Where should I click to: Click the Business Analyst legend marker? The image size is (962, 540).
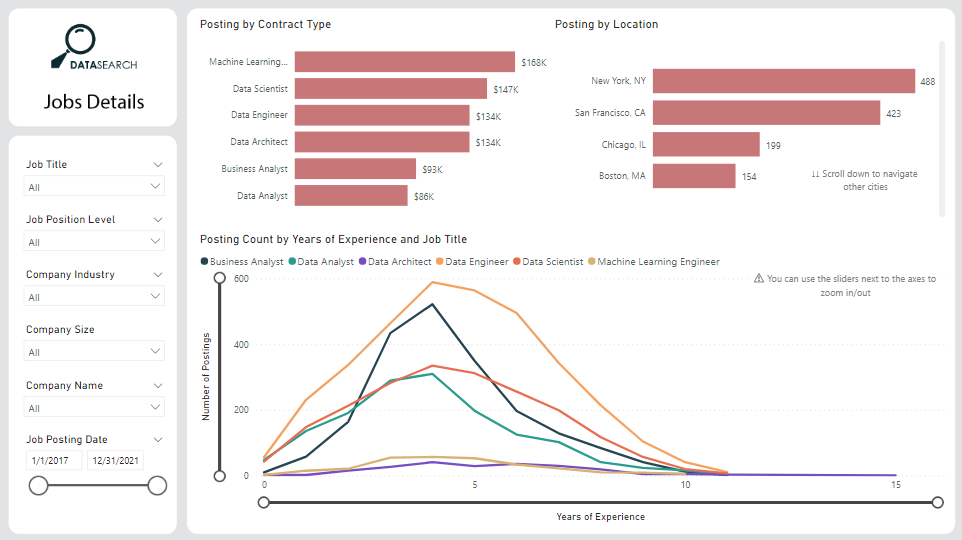coord(206,262)
